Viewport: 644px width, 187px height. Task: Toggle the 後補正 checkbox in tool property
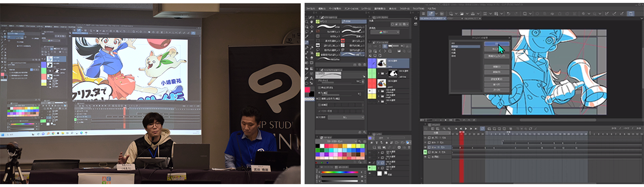(320, 105)
